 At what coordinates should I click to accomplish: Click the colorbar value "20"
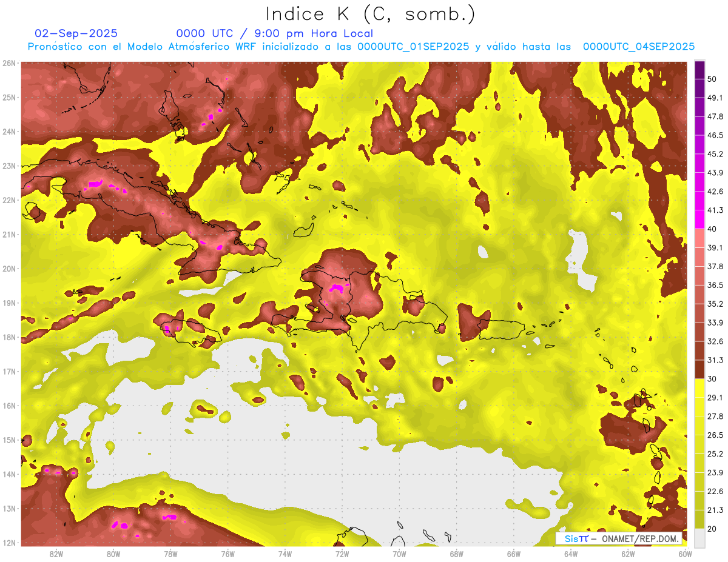tap(712, 529)
